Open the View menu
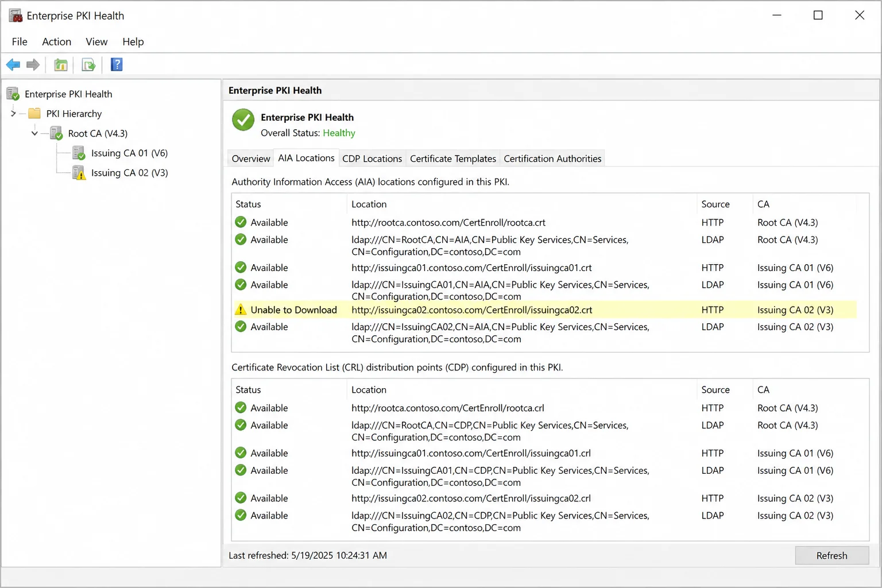Viewport: 882px width, 588px height. 96,42
